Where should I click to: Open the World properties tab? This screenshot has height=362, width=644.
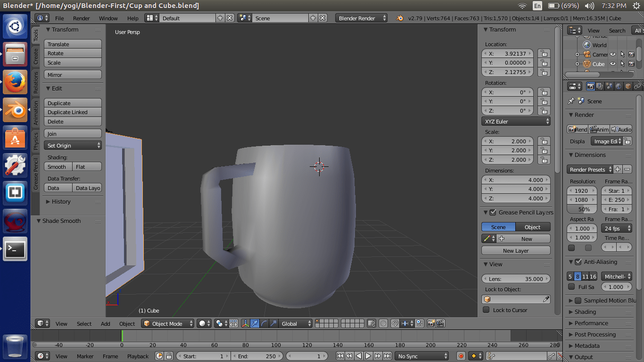coord(618,87)
